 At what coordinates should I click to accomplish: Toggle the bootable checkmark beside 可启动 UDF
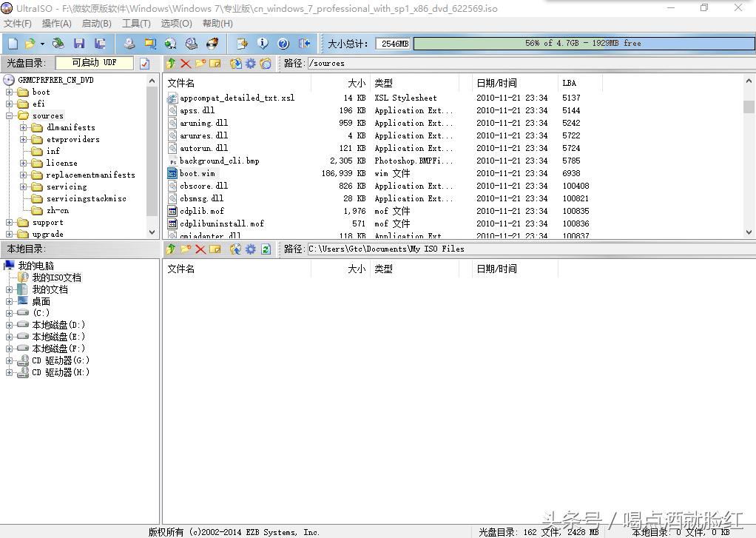145,64
